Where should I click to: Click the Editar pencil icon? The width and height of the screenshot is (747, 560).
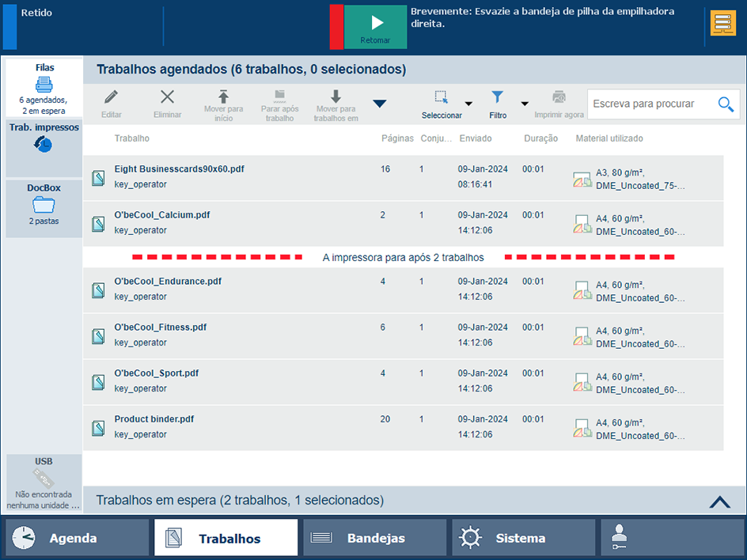click(x=112, y=97)
